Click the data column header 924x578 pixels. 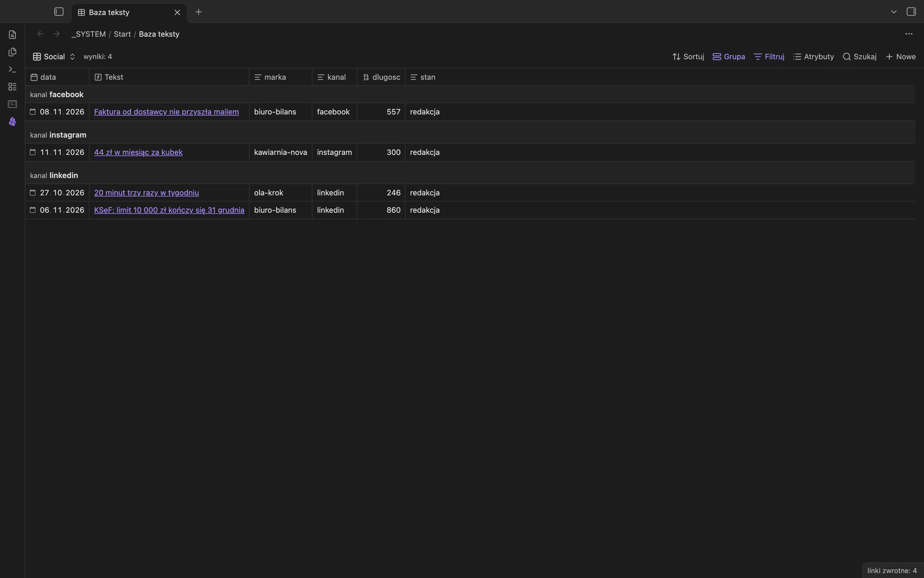pyautogui.click(x=57, y=77)
